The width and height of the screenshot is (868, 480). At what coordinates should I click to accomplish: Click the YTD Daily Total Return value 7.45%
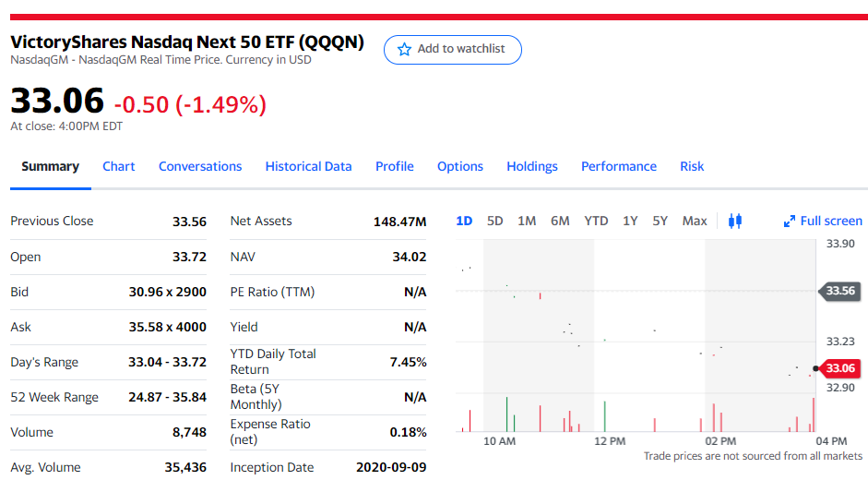click(x=408, y=362)
